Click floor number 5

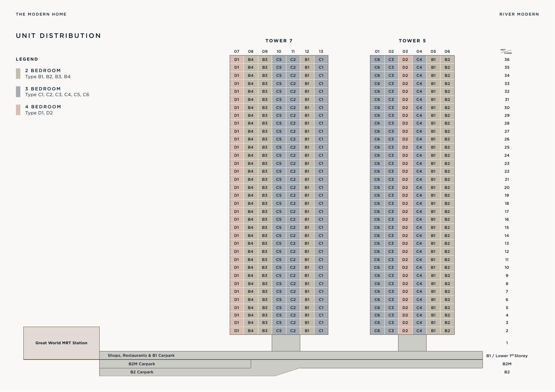[x=507, y=308]
